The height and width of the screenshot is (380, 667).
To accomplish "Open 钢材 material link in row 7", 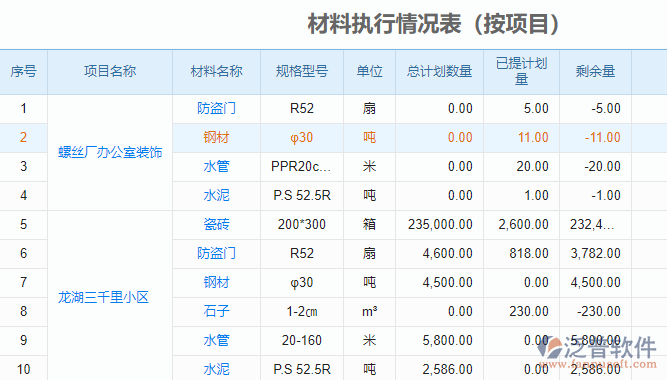I will (217, 282).
